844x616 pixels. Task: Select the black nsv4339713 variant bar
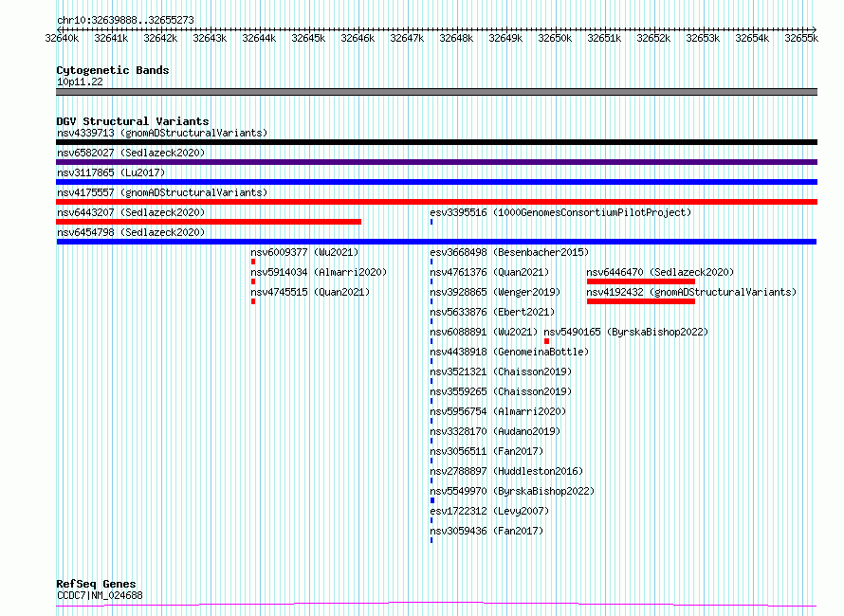[436, 142]
